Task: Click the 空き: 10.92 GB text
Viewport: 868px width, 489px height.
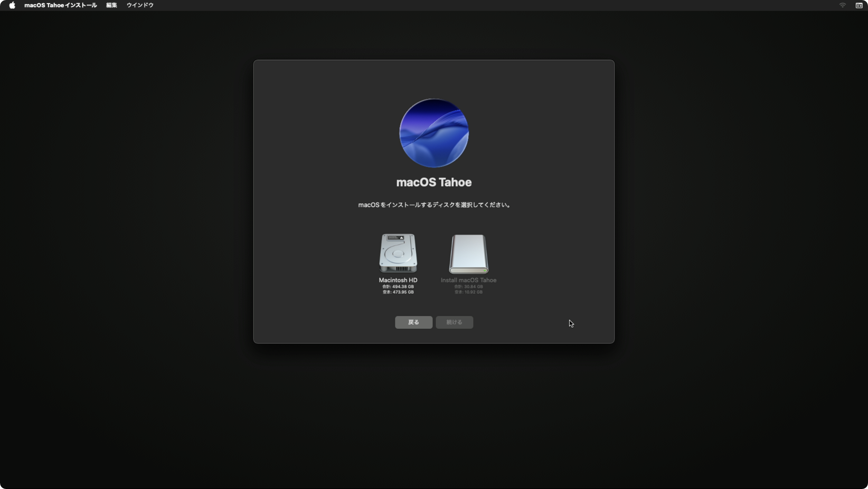Action: click(468, 292)
